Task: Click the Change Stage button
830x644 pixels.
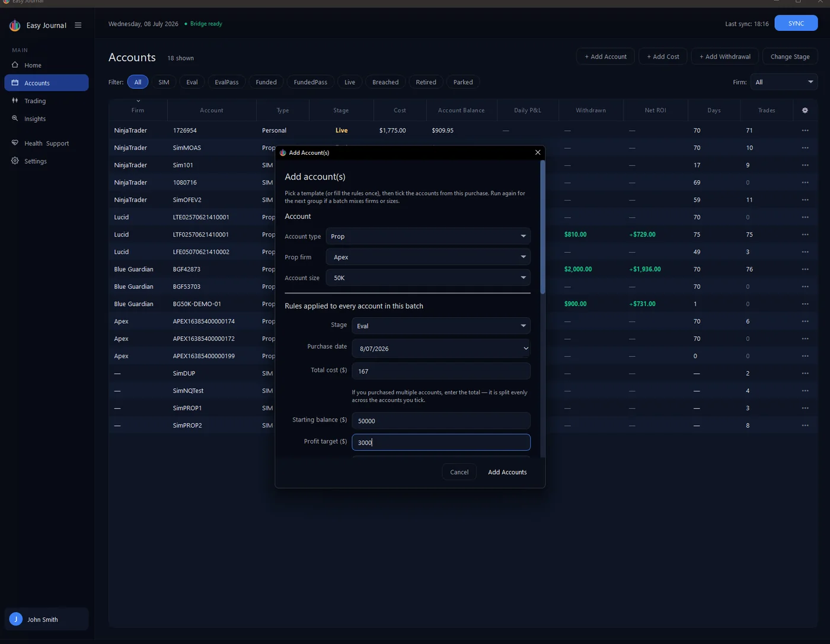Action: click(790, 56)
